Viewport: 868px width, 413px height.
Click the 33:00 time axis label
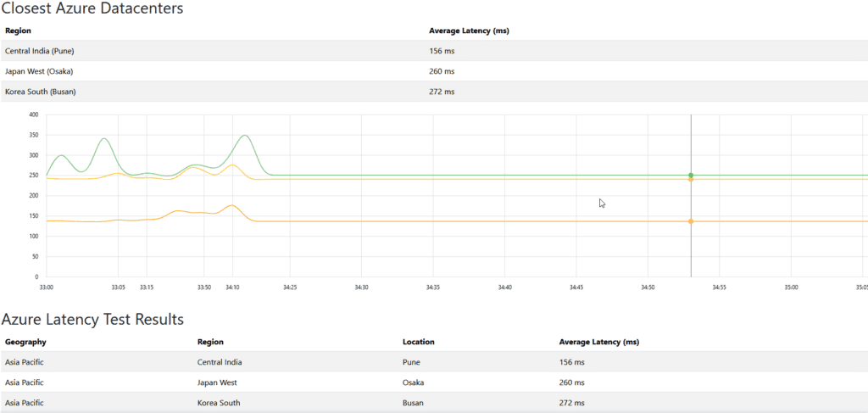pyautogui.click(x=47, y=287)
